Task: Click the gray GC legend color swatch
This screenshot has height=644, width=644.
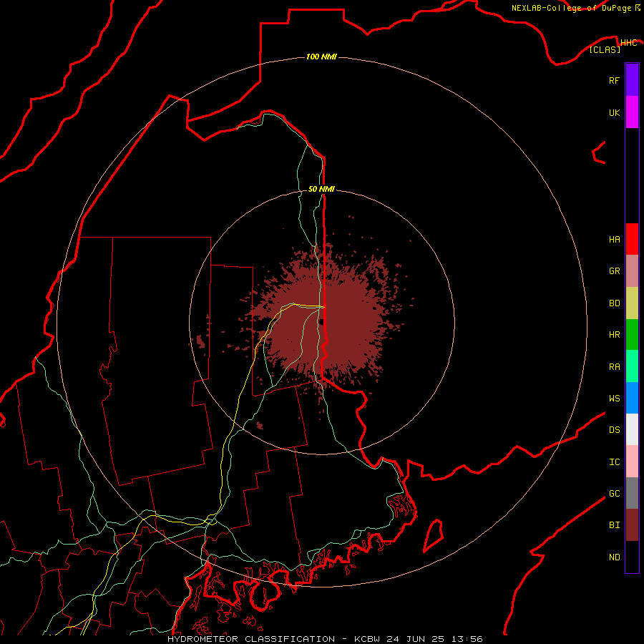Action: pyautogui.click(x=632, y=493)
